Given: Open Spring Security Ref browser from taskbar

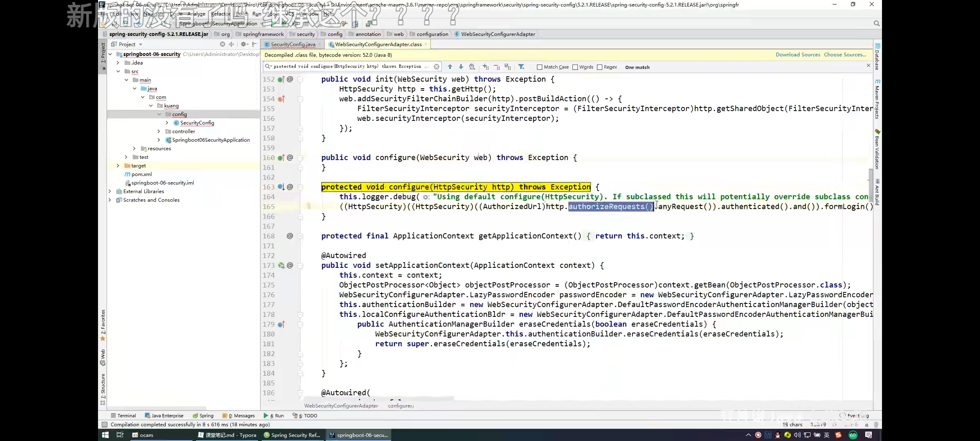Looking at the screenshot, I should coord(292,435).
